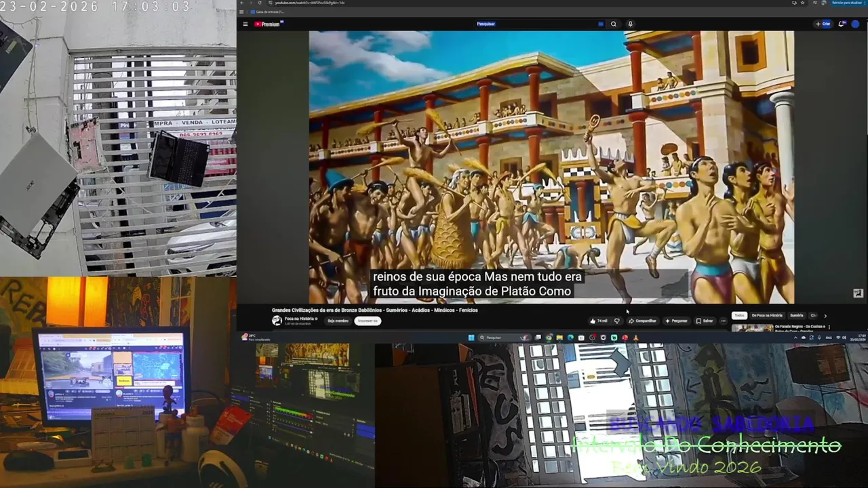
Task: Show next filter chips with right arrow
Action: (x=825, y=315)
